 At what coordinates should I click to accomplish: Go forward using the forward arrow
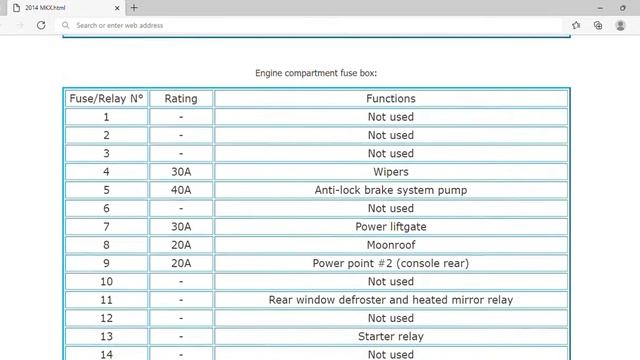click(x=20, y=25)
